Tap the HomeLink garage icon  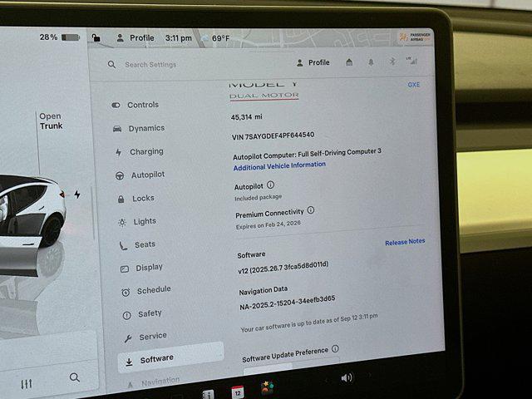pyautogui.click(x=349, y=62)
